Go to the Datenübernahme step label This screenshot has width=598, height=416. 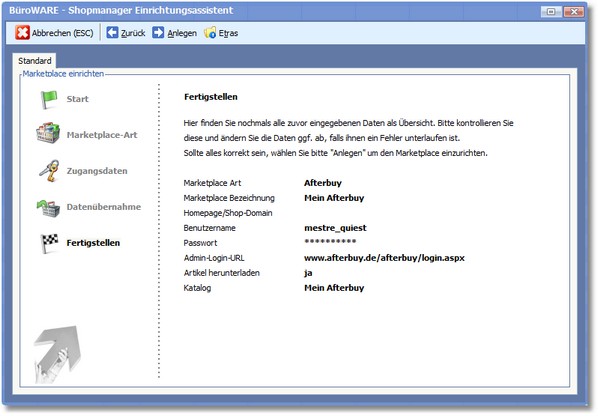coord(104,207)
